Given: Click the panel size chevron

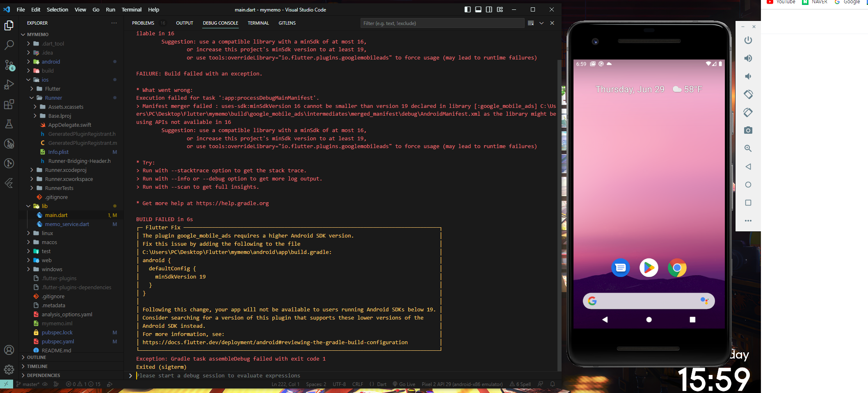Looking at the screenshot, I should pyautogui.click(x=541, y=23).
